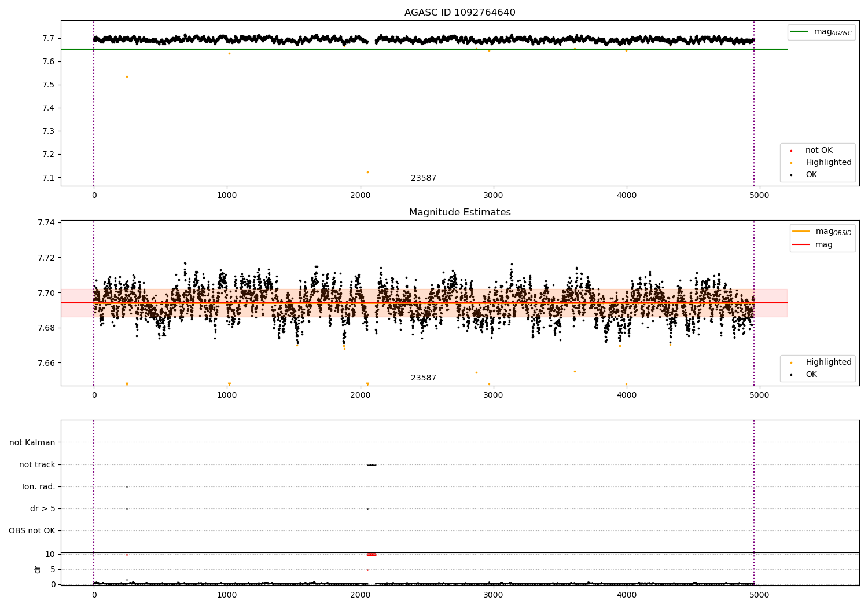The height and width of the screenshot is (608, 868).
Task: Click the 5 tick on the dr axis
Action: [x=53, y=569]
